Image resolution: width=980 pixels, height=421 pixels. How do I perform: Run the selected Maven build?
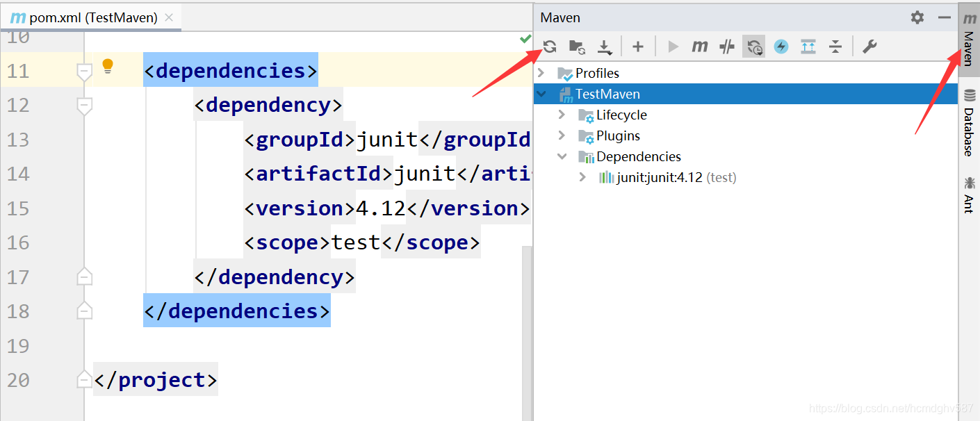673,47
